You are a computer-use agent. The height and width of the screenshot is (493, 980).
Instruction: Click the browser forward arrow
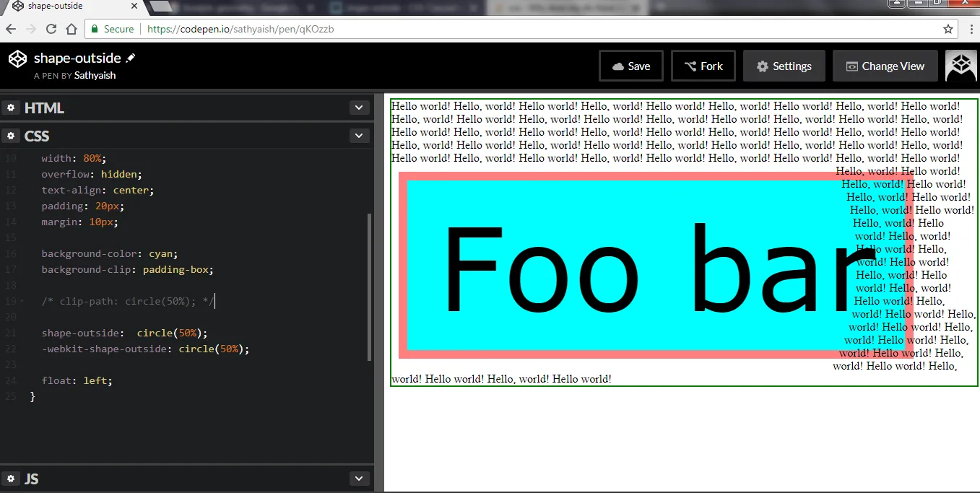(x=31, y=30)
